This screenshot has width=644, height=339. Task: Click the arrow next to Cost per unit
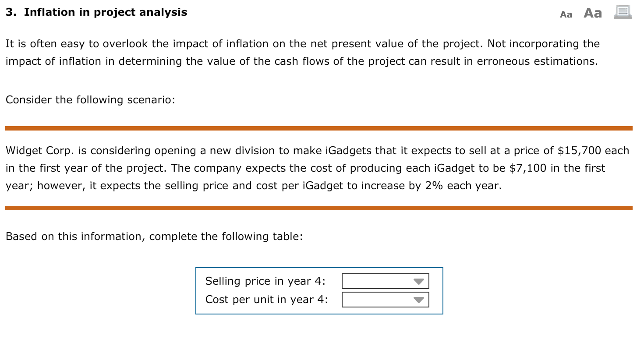pos(420,300)
